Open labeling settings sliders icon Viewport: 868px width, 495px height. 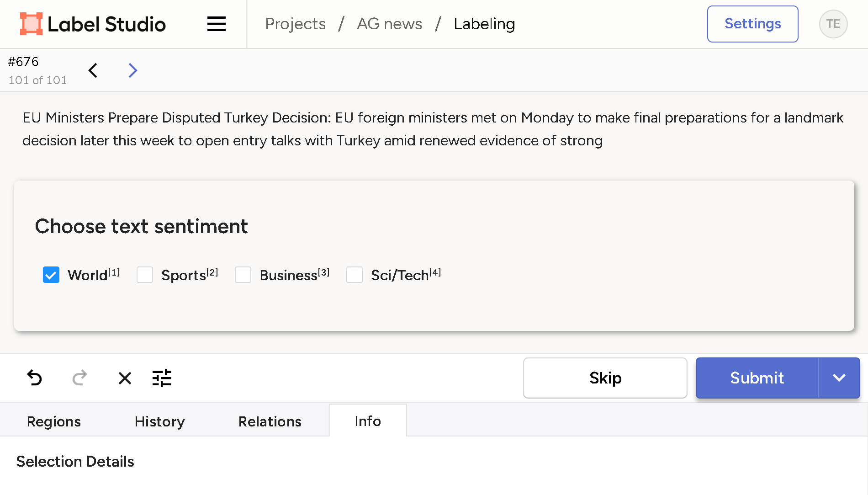click(x=162, y=378)
